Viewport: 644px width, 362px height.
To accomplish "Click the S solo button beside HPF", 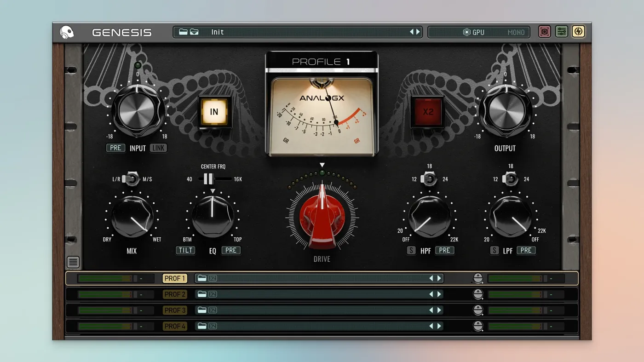I will [x=411, y=251].
